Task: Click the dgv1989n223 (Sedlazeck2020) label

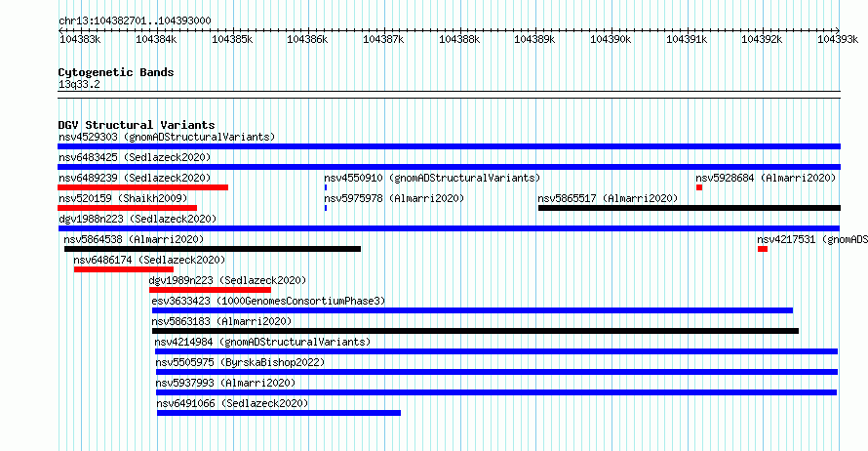Action: click(227, 280)
